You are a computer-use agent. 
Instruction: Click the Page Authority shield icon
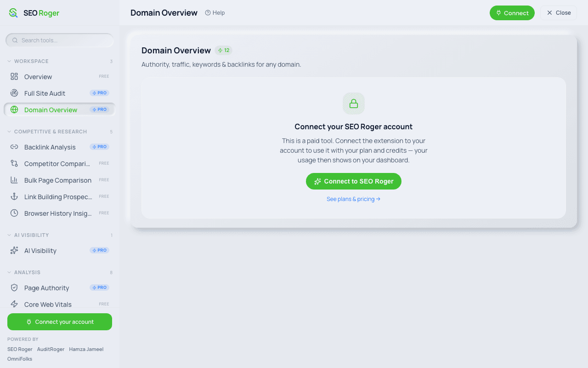pos(14,287)
